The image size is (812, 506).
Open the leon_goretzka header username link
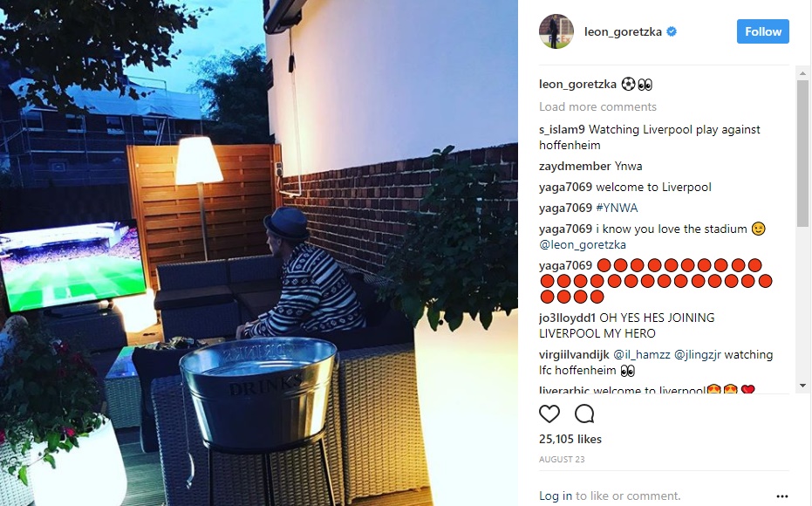[623, 31]
